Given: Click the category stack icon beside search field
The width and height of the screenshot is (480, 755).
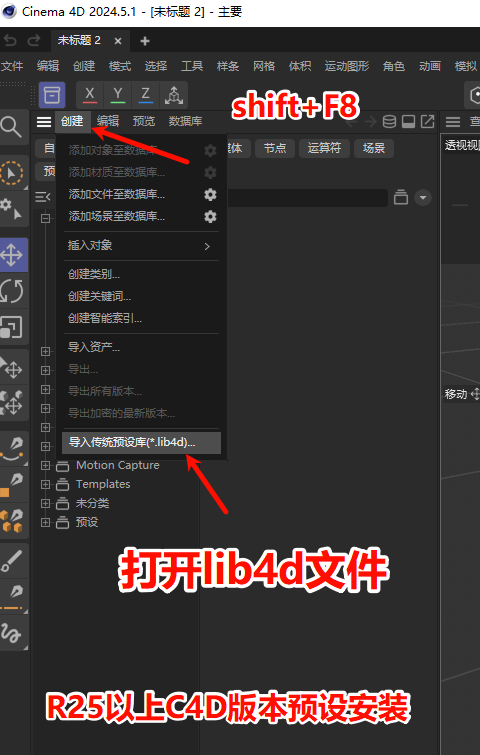Looking at the screenshot, I should [401, 197].
